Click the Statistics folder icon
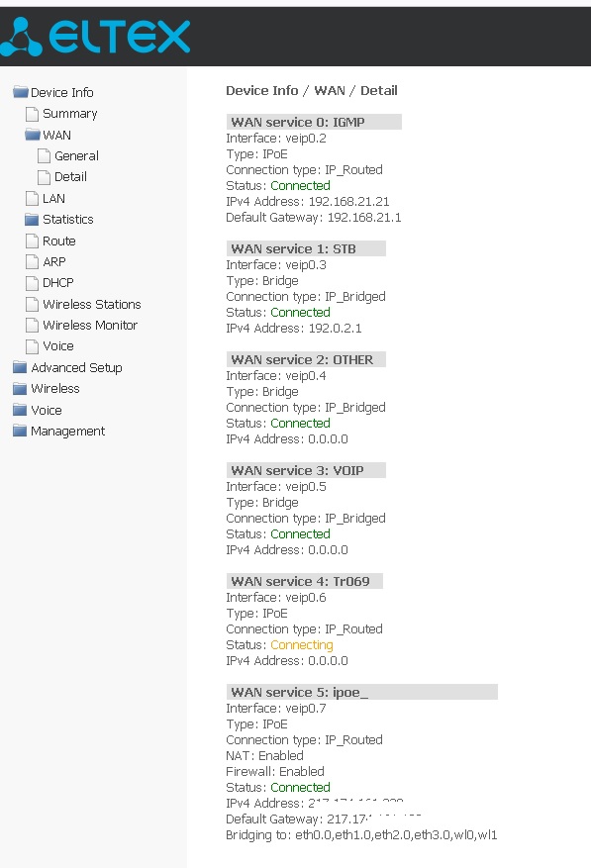Screen dimensions: 591x868 [x=32, y=219]
